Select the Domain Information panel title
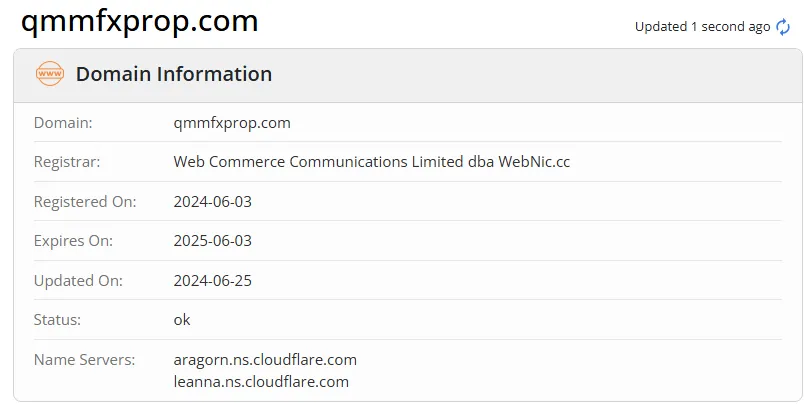The width and height of the screenshot is (810, 408). coord(174,74)
